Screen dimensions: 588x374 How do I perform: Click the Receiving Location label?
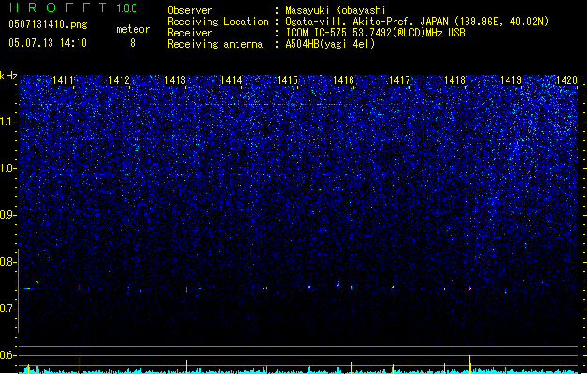(x=218, y=22)
